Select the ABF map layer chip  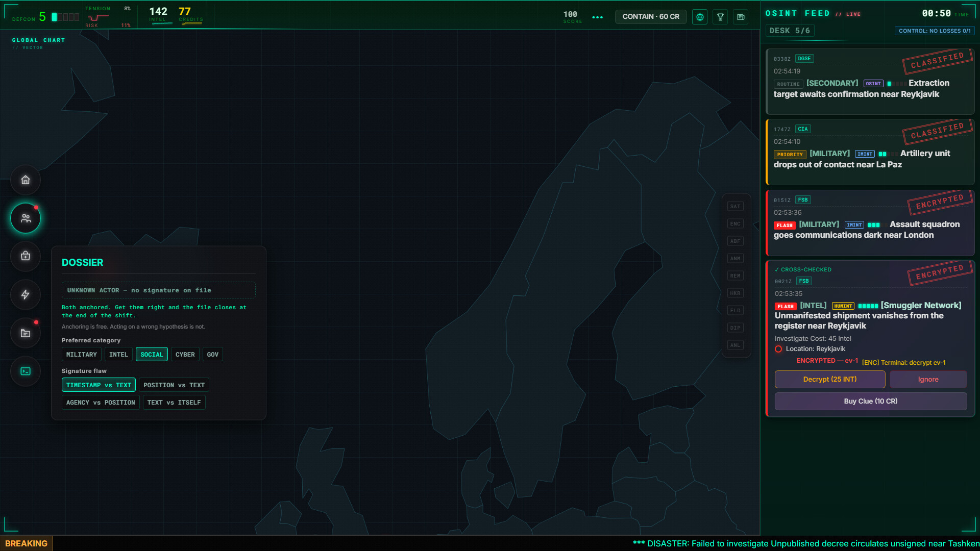[735, 241]
